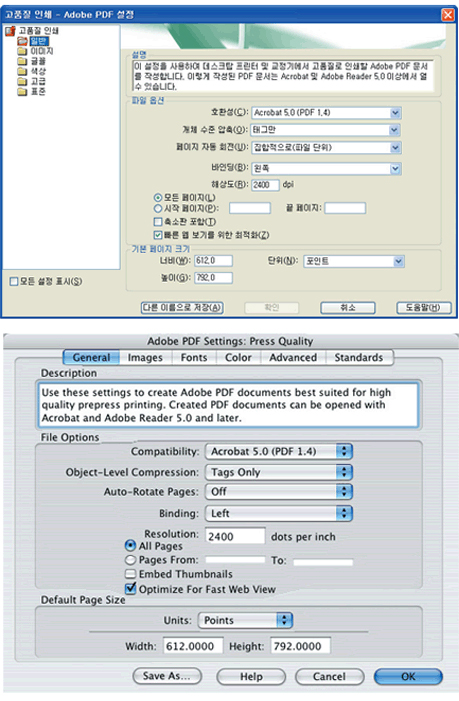Click the Cancel button in Mac dialog
The height and width of the screenshot is (701, 459).
click(x=329, y=676)
